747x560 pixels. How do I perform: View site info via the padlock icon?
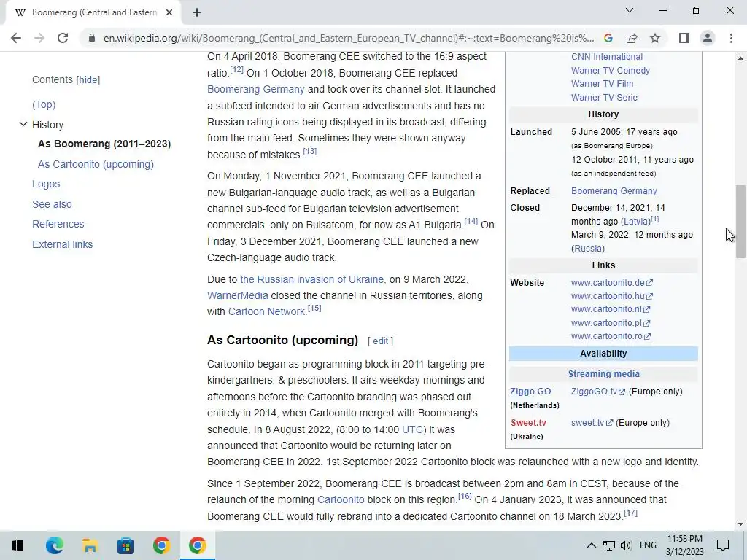point(92,38)
